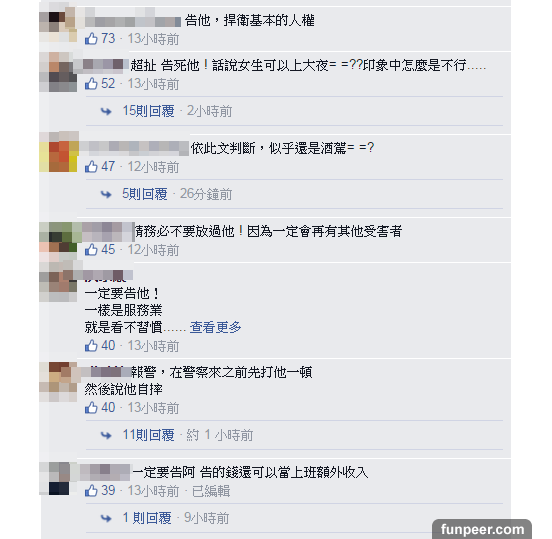
Task: Expand the 5則回覆 replies thread
Action: 145,194
